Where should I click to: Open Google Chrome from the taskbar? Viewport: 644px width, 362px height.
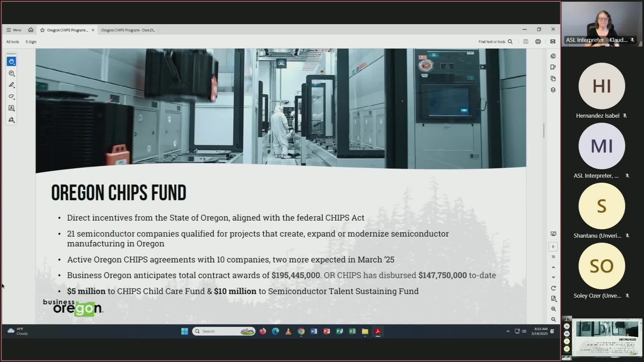click(x=301, y=331)
